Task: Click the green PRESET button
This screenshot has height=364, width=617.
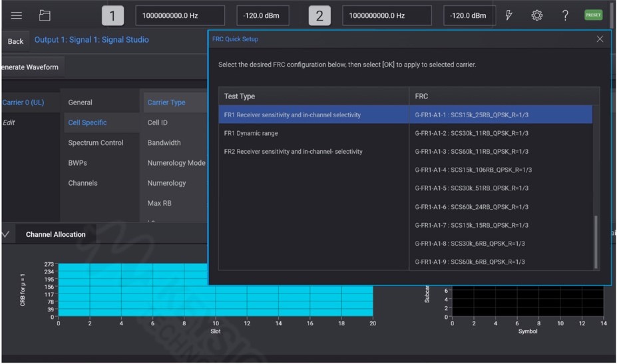Action: coord(593,15)
